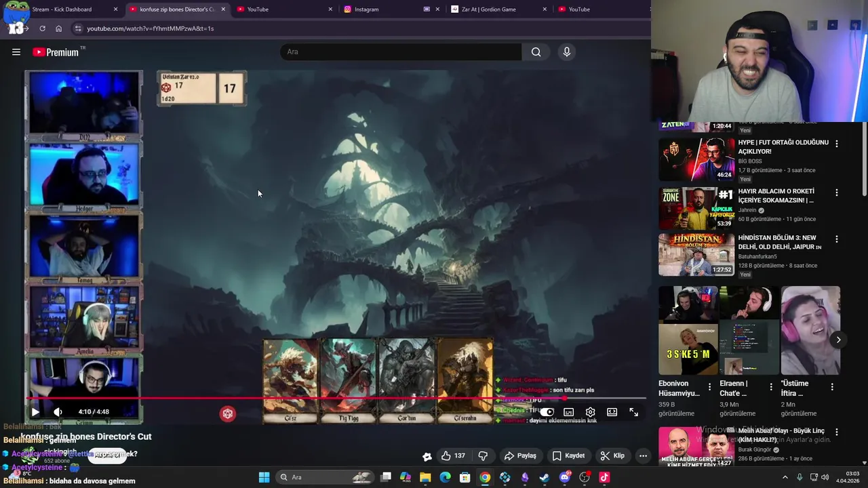Like the video with 137 likes
Screen dimensions: 868x488
coord(453,455)
